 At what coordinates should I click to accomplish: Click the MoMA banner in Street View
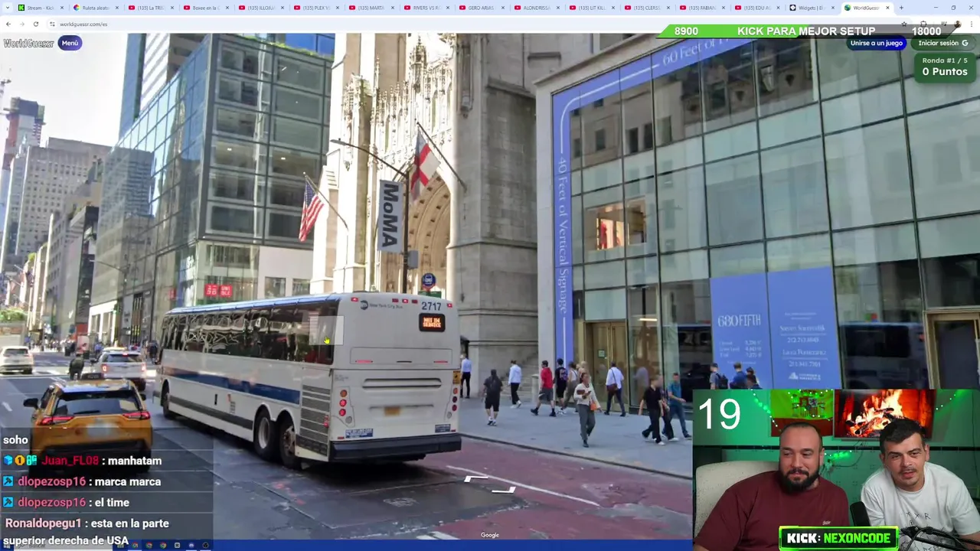click(390, 216)
